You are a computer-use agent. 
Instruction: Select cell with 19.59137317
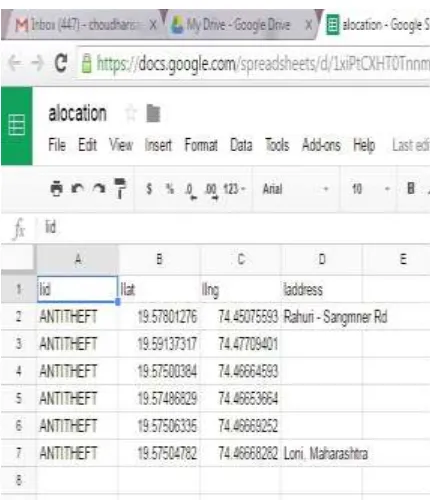159,344
